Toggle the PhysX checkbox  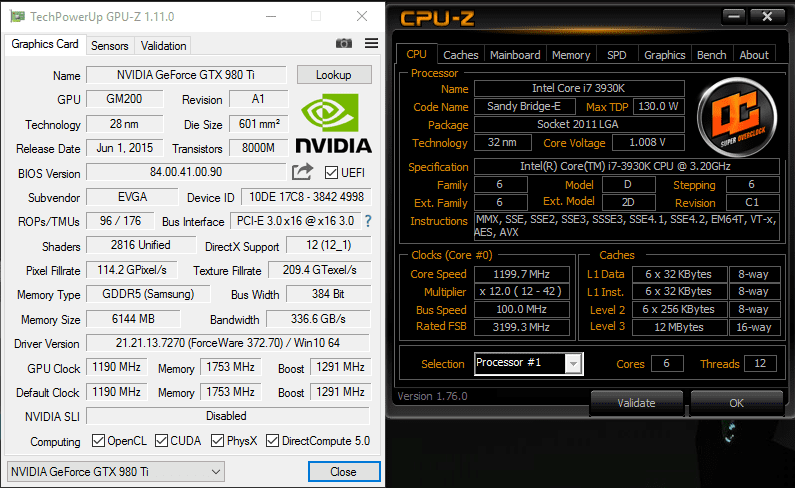tap(218, 440)
